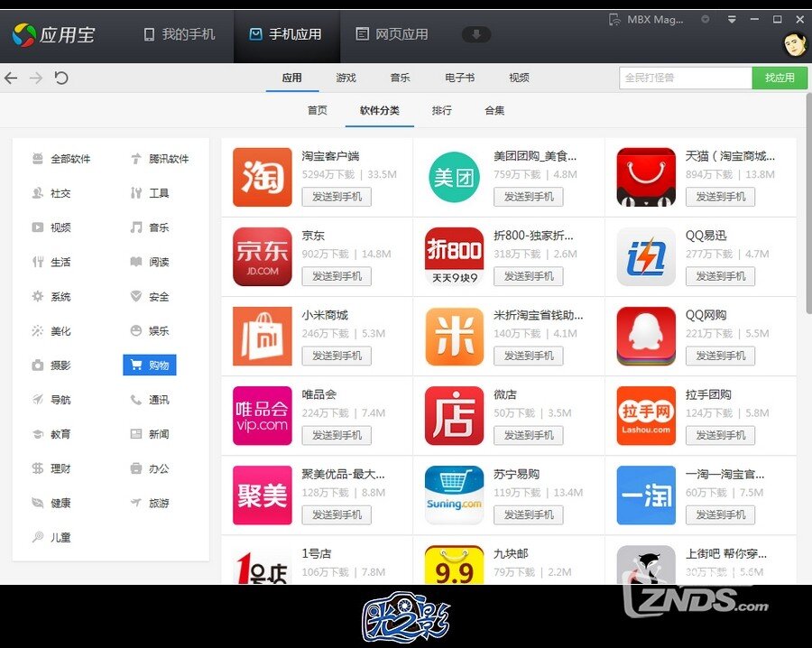Select 社交 category in the sidebar
The height and width of the screenshot is (648, 812).
[51, 193]
